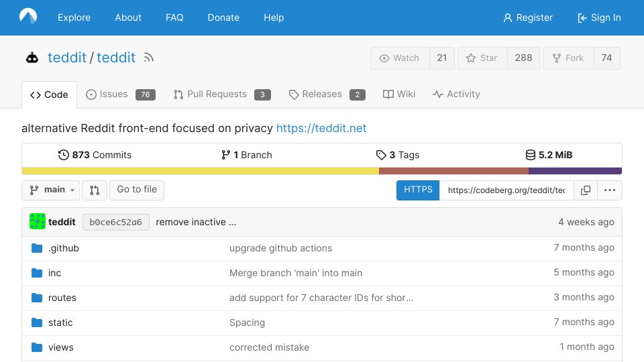Open the teddit owner link in title

pos(67,58)
